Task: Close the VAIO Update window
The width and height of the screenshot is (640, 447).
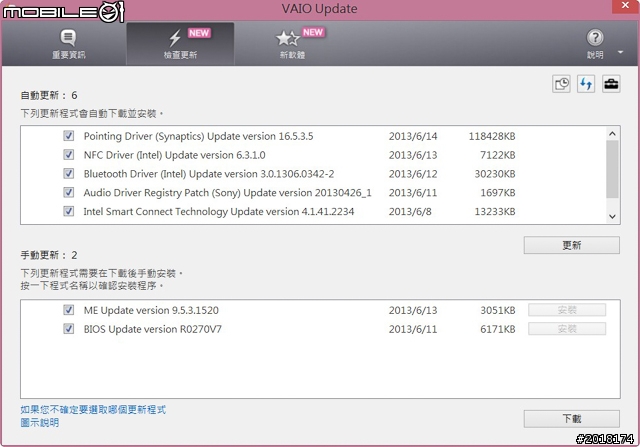Action: point(625,6)
